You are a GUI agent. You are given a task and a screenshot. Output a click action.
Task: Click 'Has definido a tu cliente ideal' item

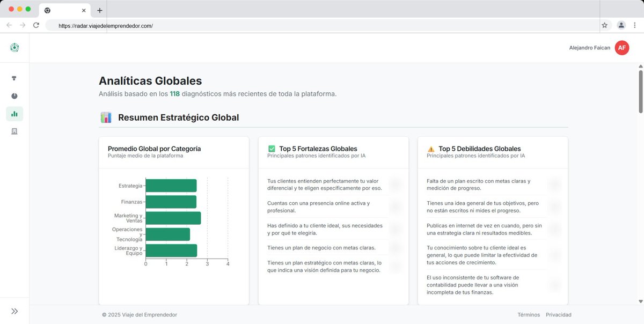point(325,229)
